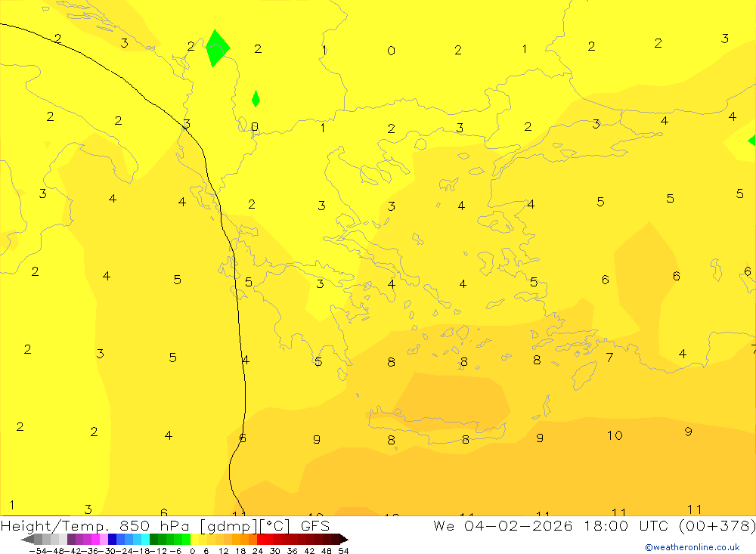756x554 pixels.
Task: Click the bright red legend swatch
Action: click(261, 539)
